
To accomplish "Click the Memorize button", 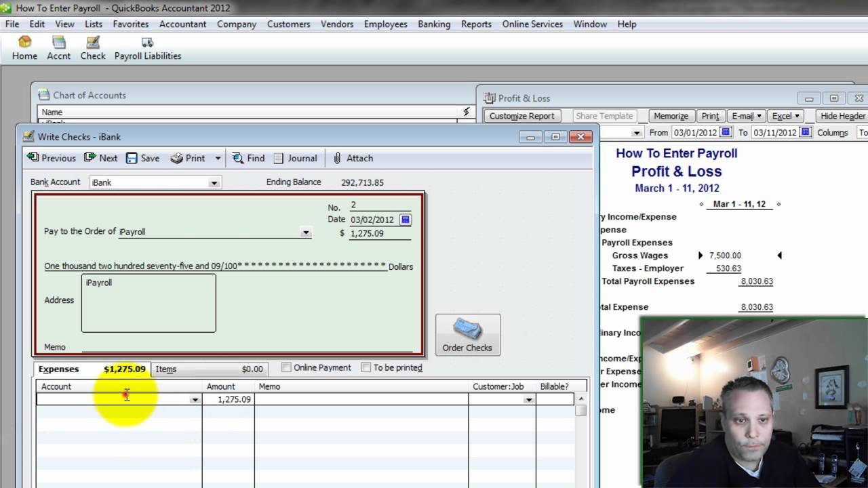I will tap(671, 116).
